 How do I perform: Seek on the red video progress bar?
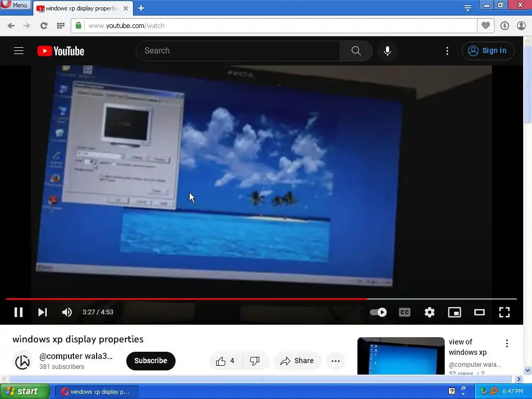tap(261, 299)
